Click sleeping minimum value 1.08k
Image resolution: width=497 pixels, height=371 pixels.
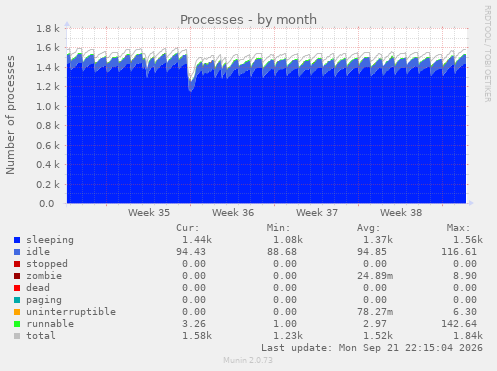pos(288,240)
